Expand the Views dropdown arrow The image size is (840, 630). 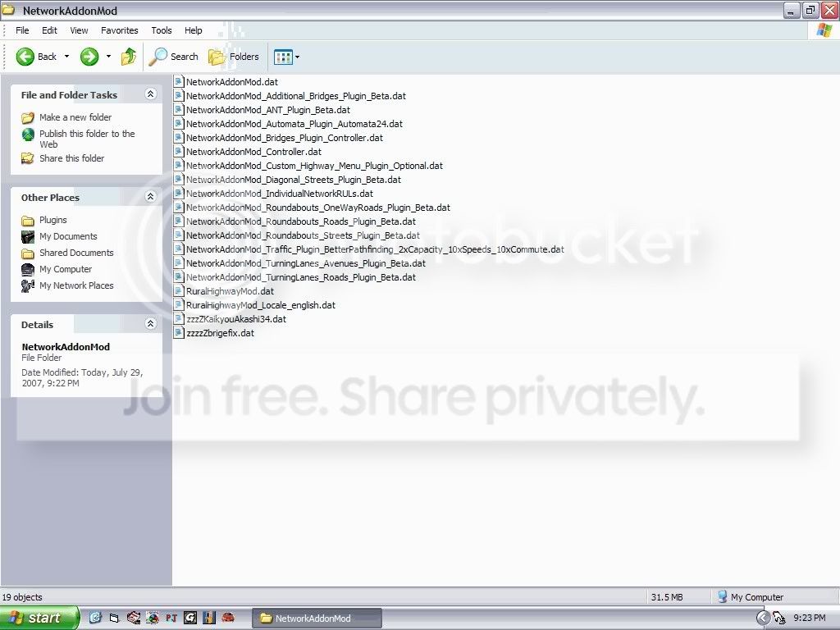point(297,57)
